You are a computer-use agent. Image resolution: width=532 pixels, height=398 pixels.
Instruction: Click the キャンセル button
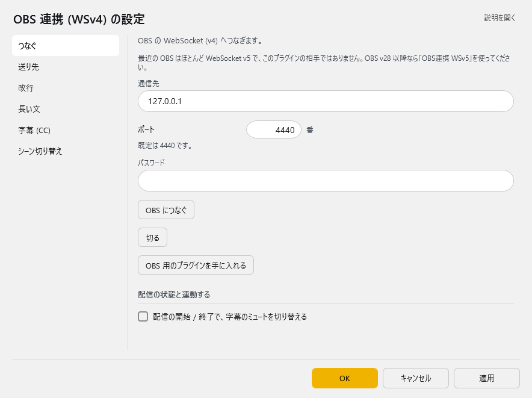(x=416, y=378)
